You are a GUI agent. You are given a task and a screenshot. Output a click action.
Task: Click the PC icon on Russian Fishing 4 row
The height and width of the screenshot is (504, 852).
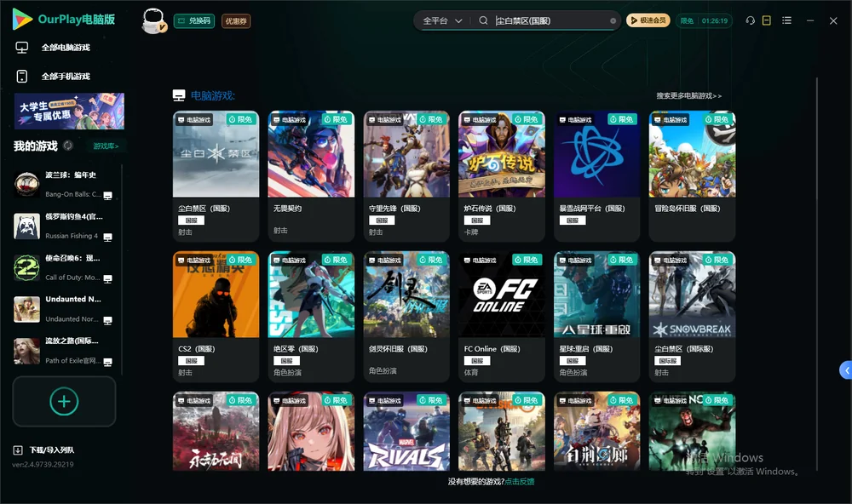(x=107, y=238)
